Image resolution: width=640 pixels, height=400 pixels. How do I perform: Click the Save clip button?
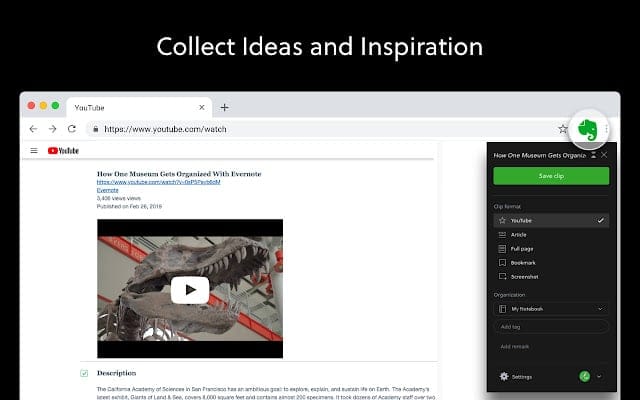pos(551,176)
